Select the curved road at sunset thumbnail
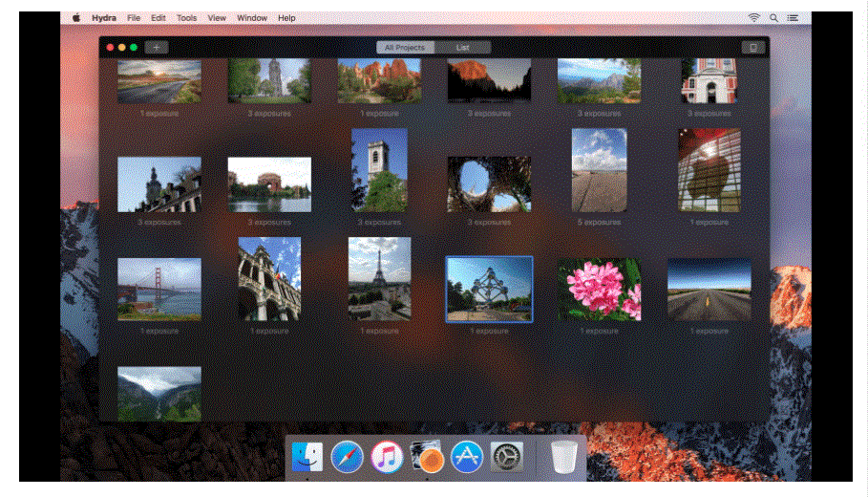This screenshot has width=868, height=497. pos(159,81)
